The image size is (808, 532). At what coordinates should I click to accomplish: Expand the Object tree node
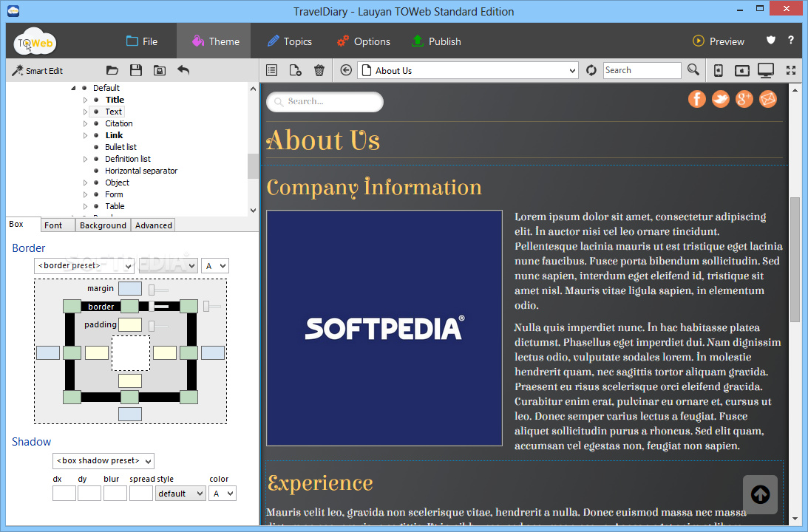click(x=85, y=183)
